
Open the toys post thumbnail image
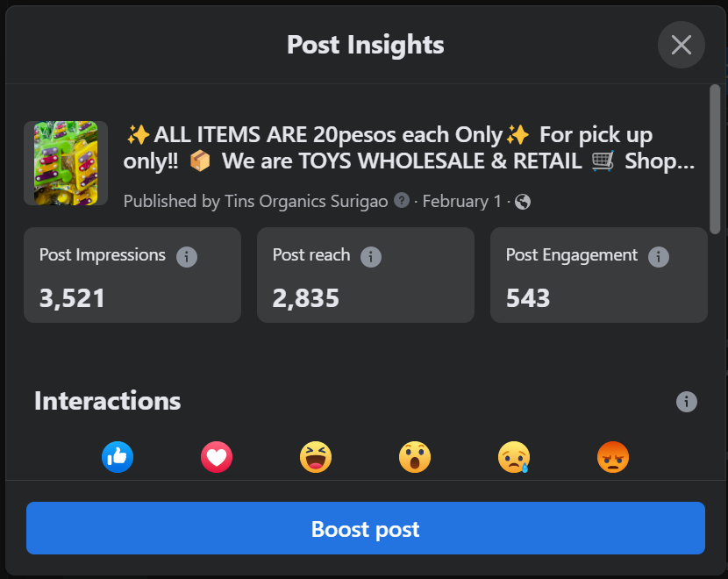[66, 163]
